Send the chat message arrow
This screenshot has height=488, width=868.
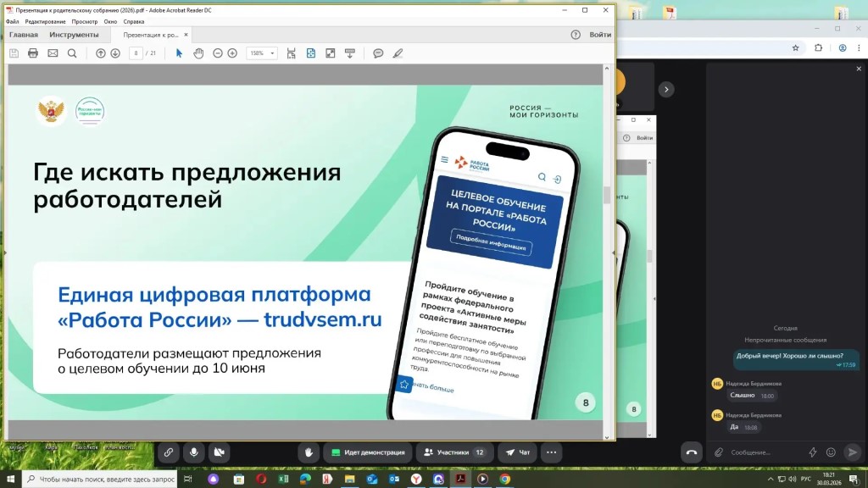point(853,452)
